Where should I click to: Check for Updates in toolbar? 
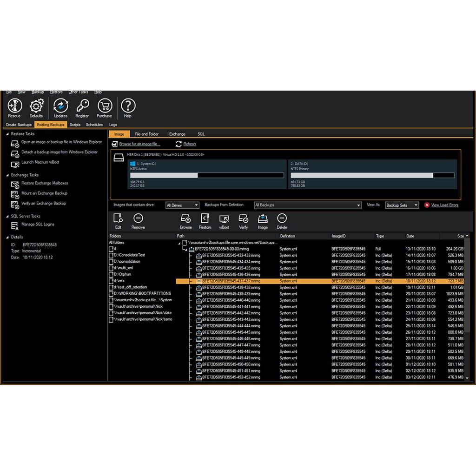coord(60,108)
